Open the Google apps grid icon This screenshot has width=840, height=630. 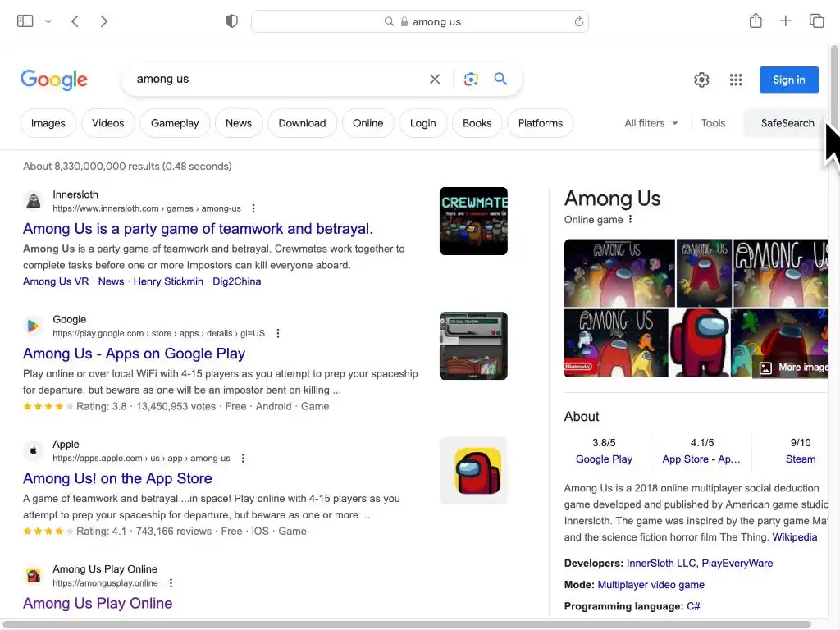tap(736, 80)
